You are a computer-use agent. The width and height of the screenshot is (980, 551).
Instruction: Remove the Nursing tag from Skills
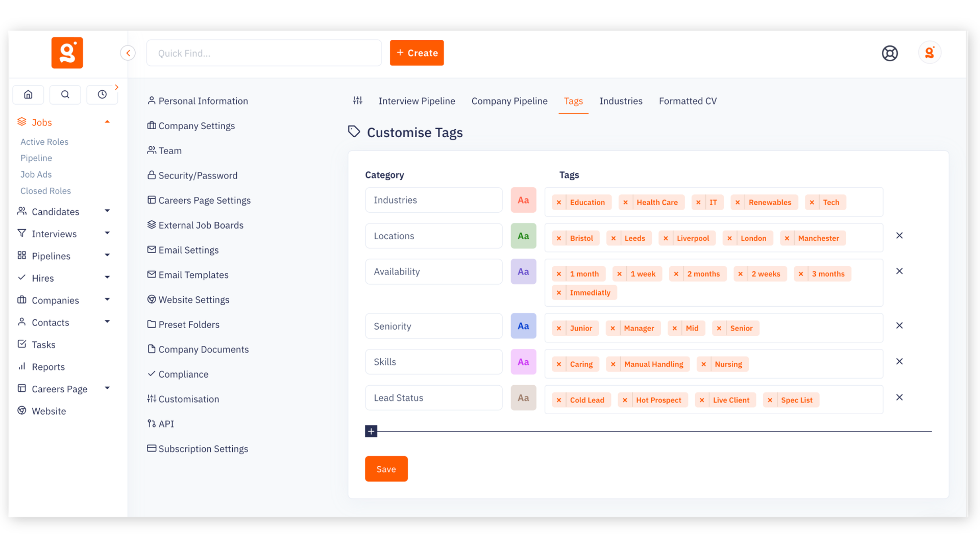pyautogui.click(x=703, y=364)
